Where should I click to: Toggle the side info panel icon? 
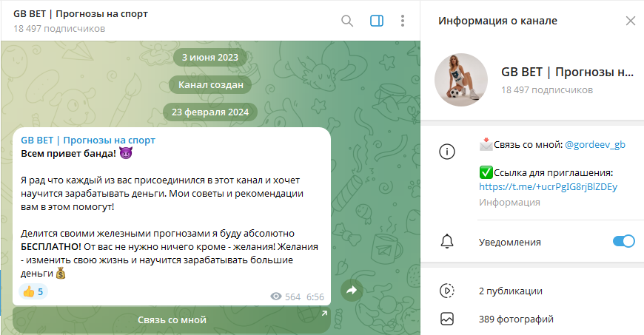377,21
